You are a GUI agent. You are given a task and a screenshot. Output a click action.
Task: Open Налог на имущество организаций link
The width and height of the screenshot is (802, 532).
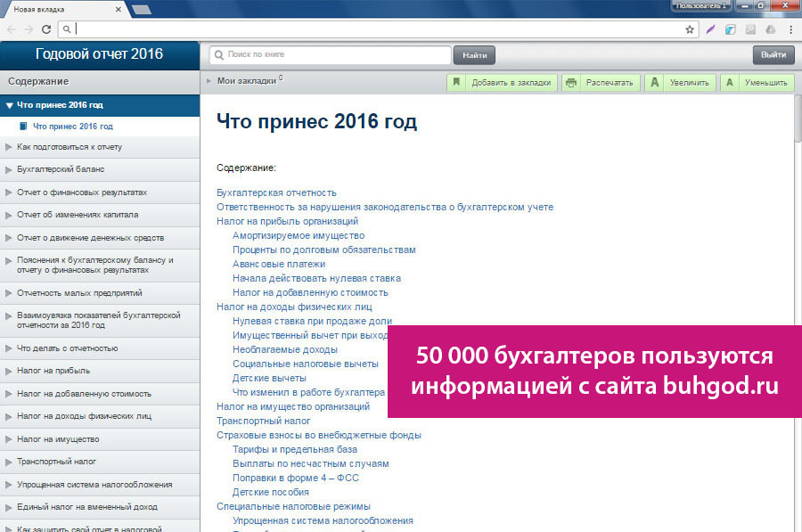[x=292, y=406]
